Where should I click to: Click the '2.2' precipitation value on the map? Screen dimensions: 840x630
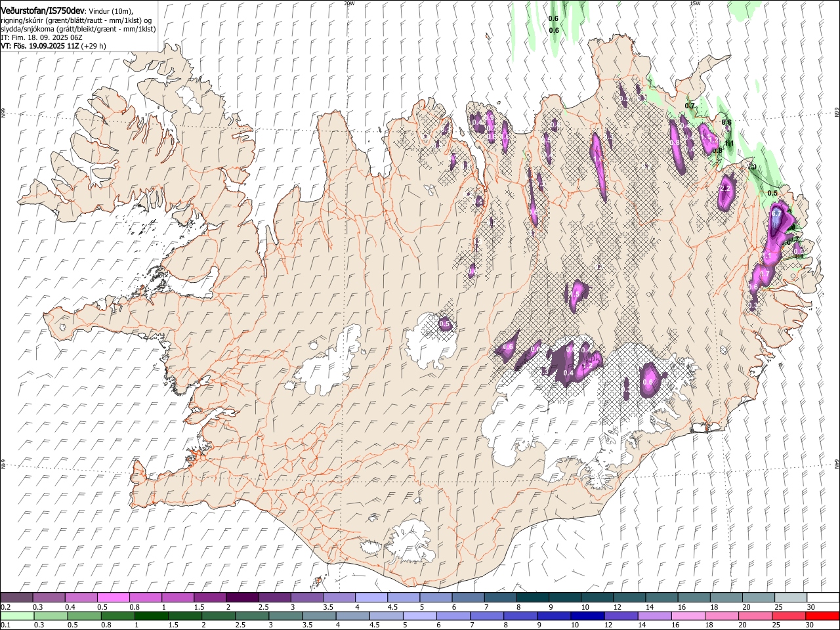[725, 188]
